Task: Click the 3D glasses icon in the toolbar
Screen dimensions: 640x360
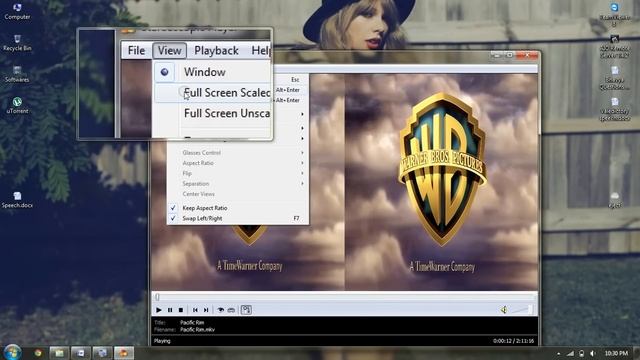Action: click(x=231, y=310)
